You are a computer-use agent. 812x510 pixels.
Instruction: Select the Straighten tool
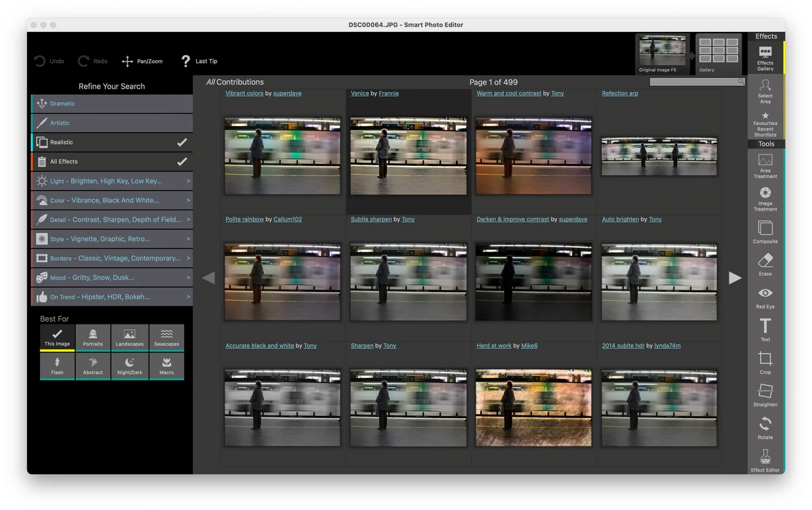765,395
